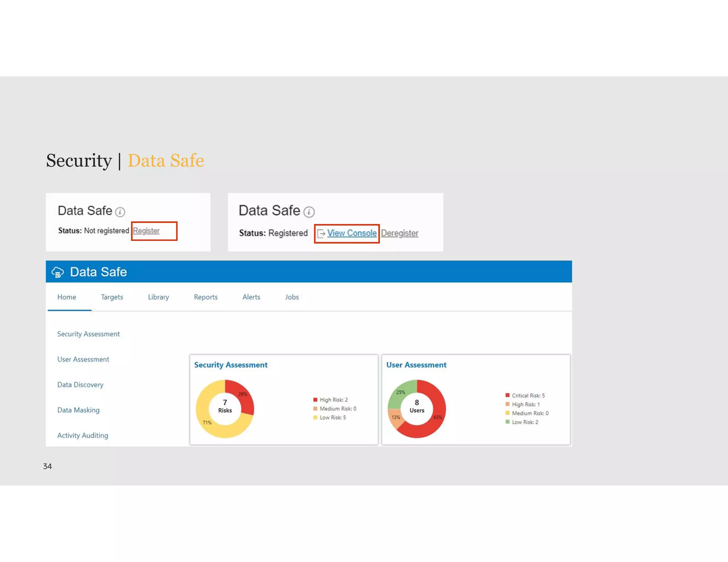Click the View Console arrow icon

(321, 234)
